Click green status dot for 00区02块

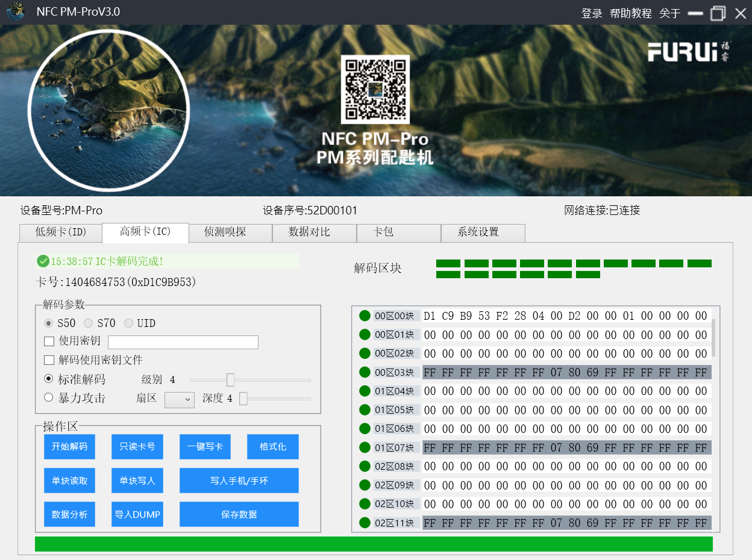click(x=365, y=353)
